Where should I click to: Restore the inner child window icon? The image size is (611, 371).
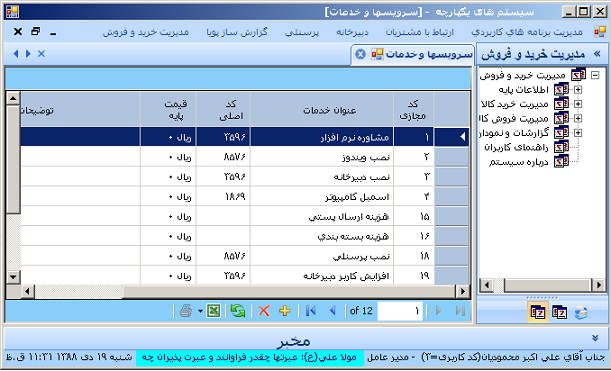pyautogui.click(x=35, y=31)
